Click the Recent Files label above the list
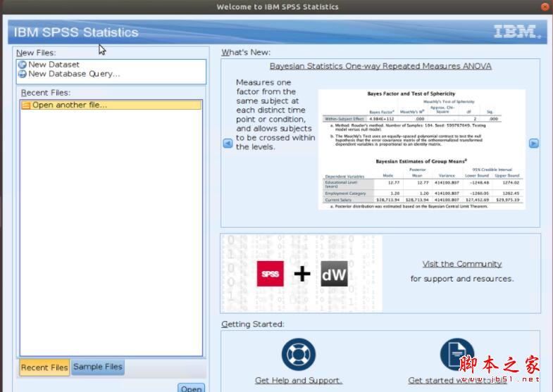The width and height of the screenshot is (553, 392). click(46, 93)
